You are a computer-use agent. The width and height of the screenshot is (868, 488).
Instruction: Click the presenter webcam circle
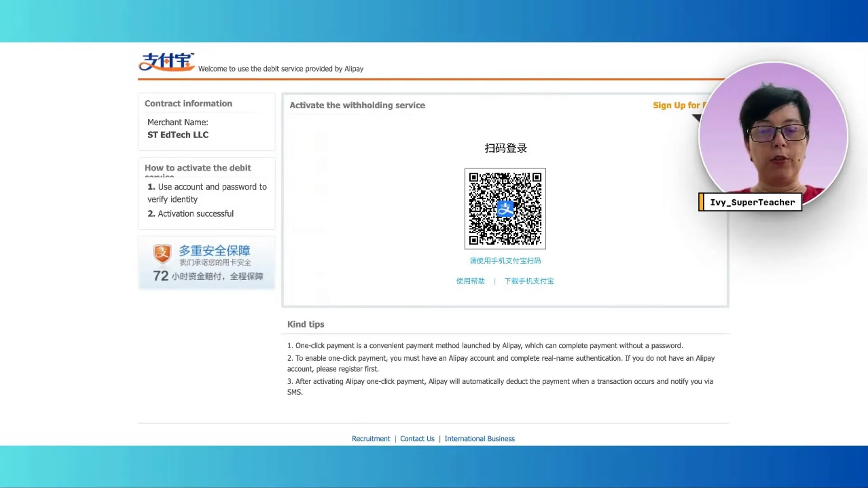(773, 136)
